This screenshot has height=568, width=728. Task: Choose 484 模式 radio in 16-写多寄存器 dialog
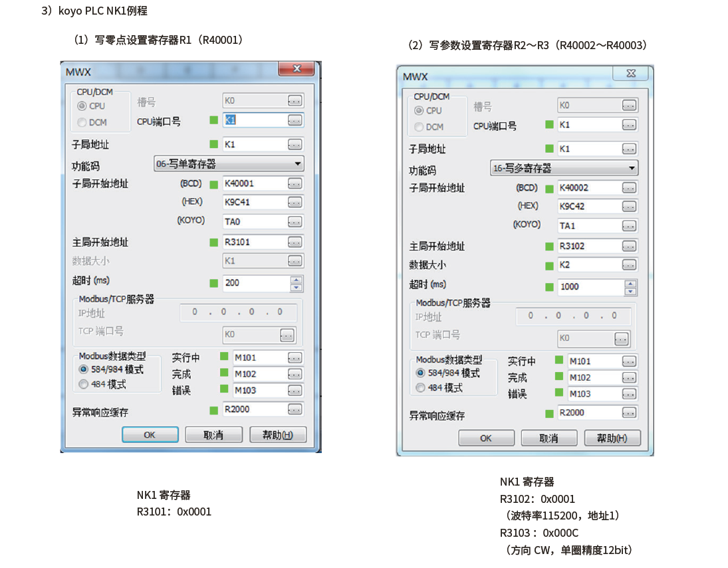click(x=420, y=388)
